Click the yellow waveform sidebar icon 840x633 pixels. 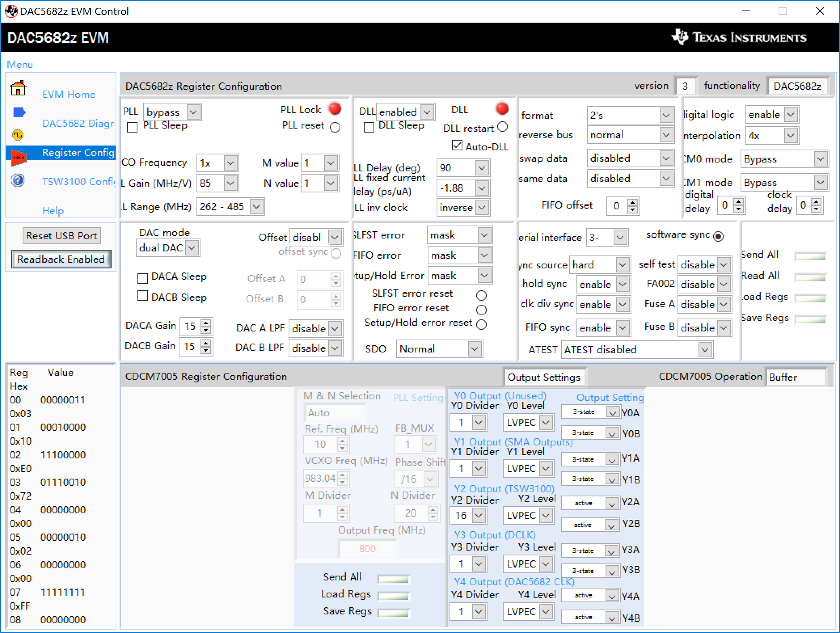tap(18, 135)
